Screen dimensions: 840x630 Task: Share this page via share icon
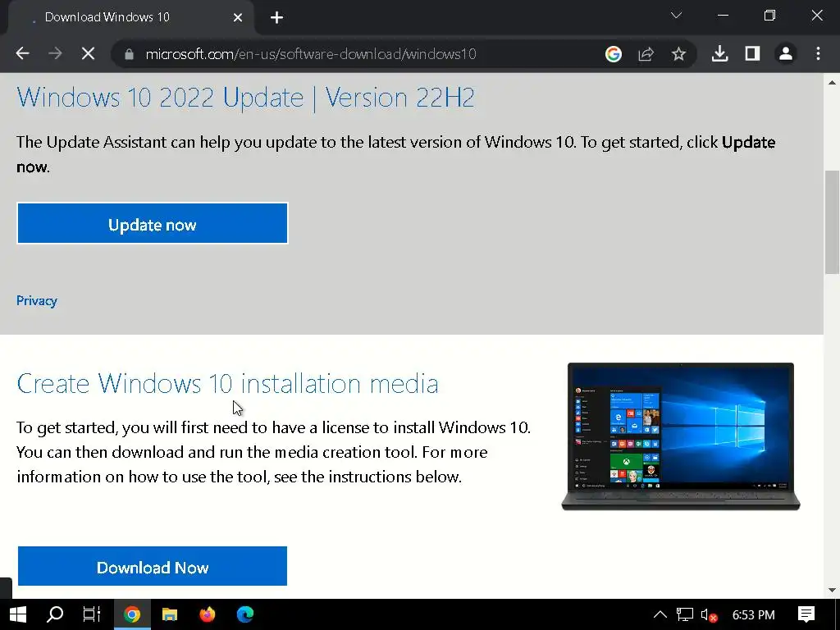coord(646,53)
